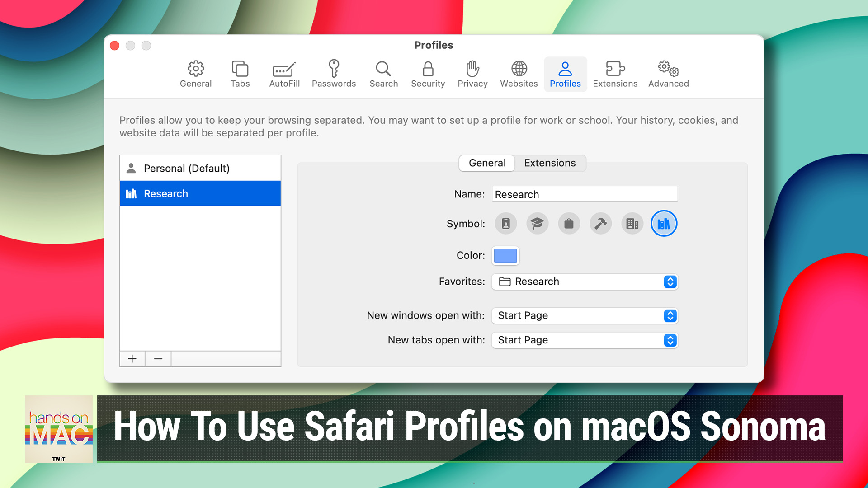868x488 pixels.
Task: Select the ID card profile symbol
Action: pyautogui.click(x=505, y=223)
